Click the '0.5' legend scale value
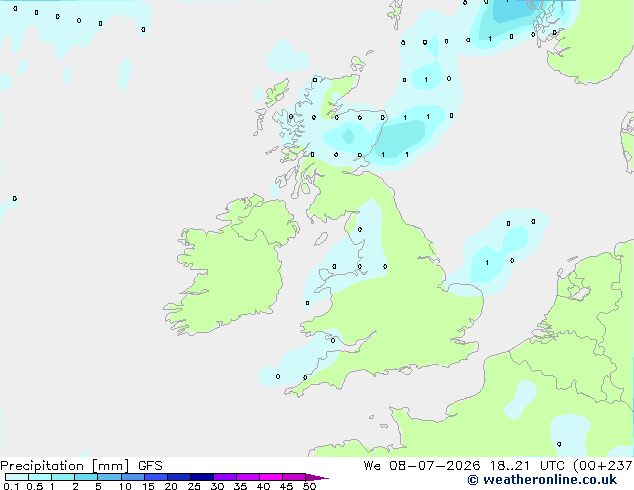 coord(34,486)
